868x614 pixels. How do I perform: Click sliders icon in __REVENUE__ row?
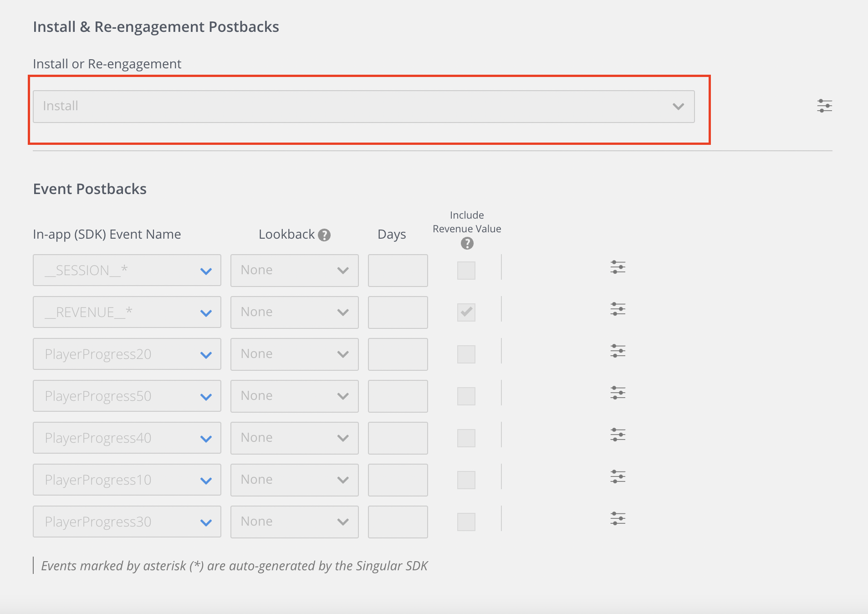click(618, 309)
